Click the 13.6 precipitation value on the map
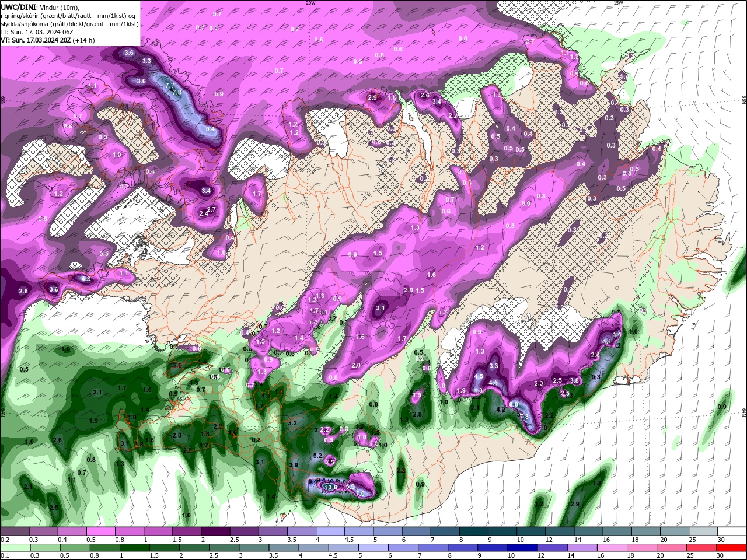Image resolution: width=747 pixels, height=560 pixels. tap(331, 487)
